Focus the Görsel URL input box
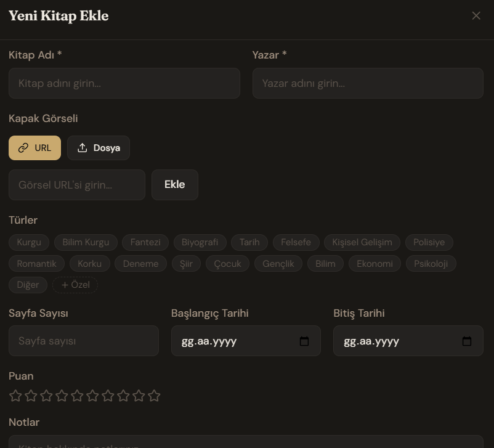494x448 pixels. click(77, 185)
